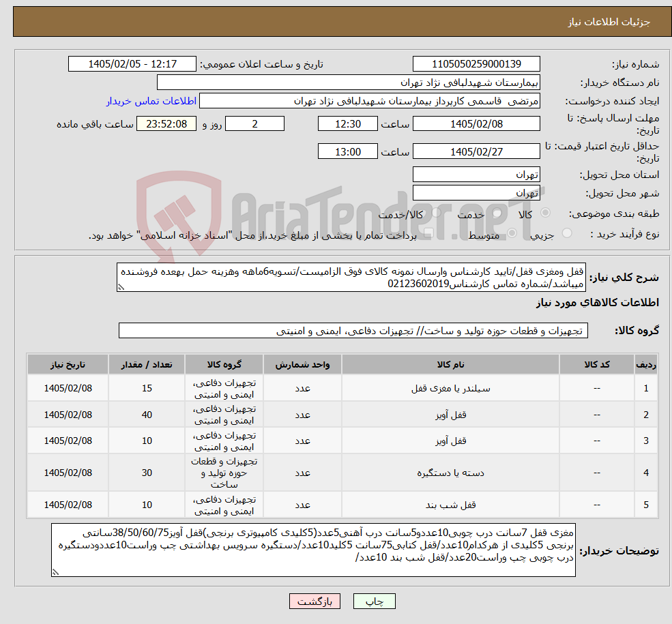Click quantity 40 in row 2

[x=147, y=415]
